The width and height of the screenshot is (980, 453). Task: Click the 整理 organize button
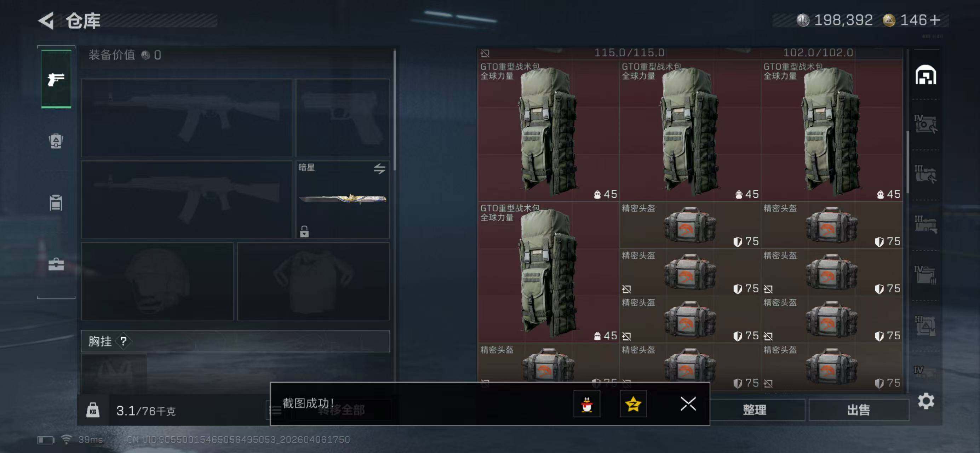(x=755, y=409)
